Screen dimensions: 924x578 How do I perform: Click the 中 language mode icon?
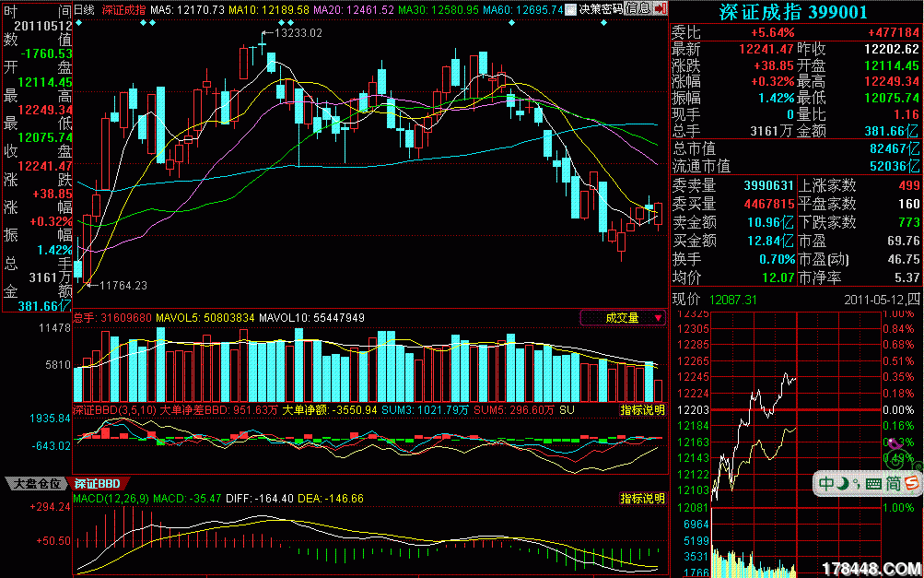[826, 483]
